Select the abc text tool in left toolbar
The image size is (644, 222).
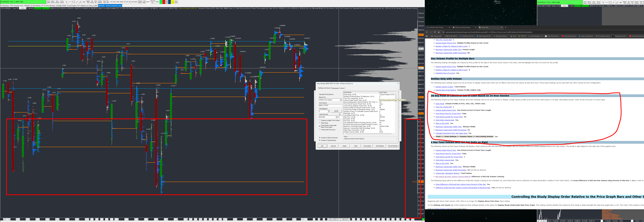[84, 2]
